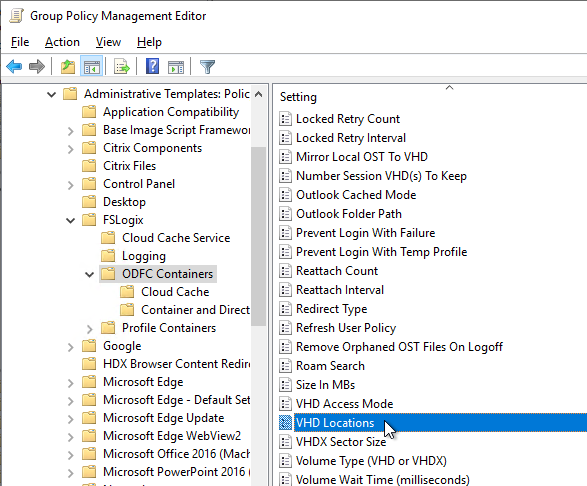Viewport: 587px width, 486px height.
Task: Open the Action menu
Action: (x=62, y=42)
